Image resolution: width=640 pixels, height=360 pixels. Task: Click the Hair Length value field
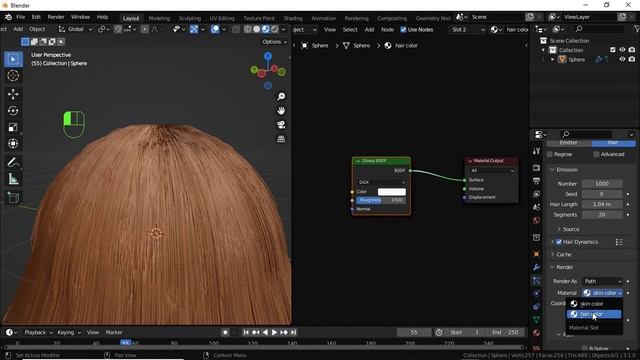[602, 204]
